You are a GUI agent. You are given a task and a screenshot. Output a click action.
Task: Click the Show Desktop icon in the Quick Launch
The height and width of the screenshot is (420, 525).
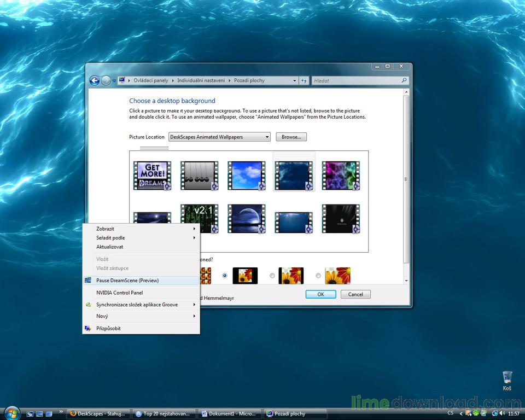tap(29, 414)
